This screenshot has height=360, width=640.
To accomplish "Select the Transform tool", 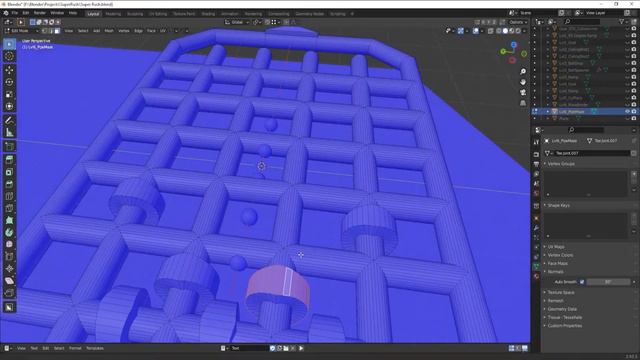I will pos(9,107).
